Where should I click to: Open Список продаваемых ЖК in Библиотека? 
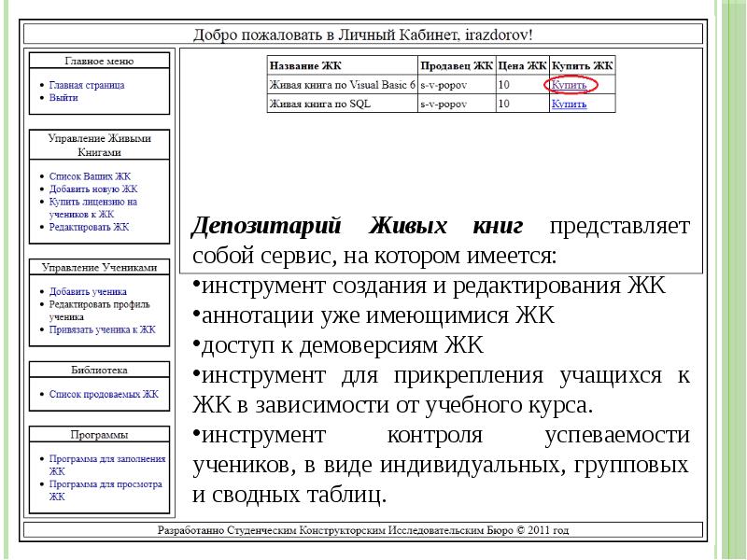104,395
